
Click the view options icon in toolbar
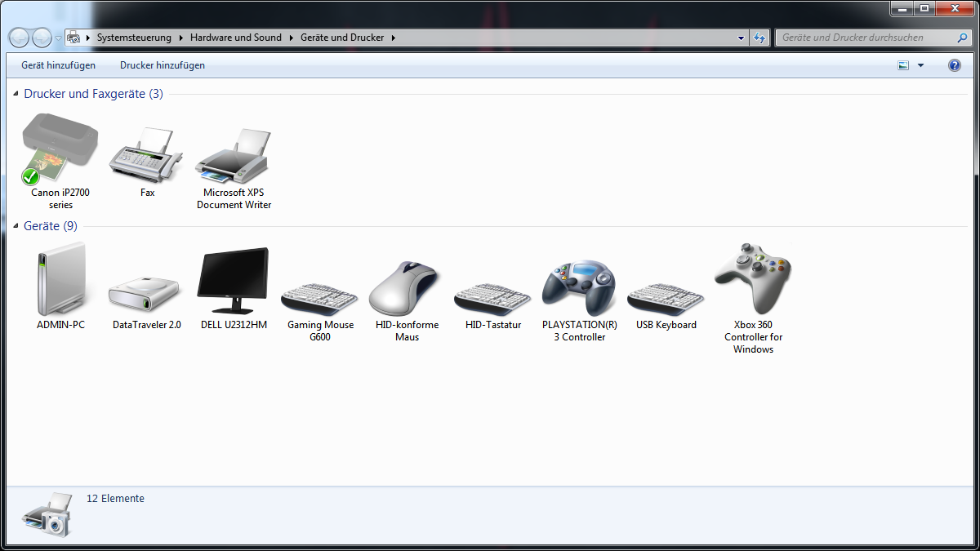coord(903,65)
